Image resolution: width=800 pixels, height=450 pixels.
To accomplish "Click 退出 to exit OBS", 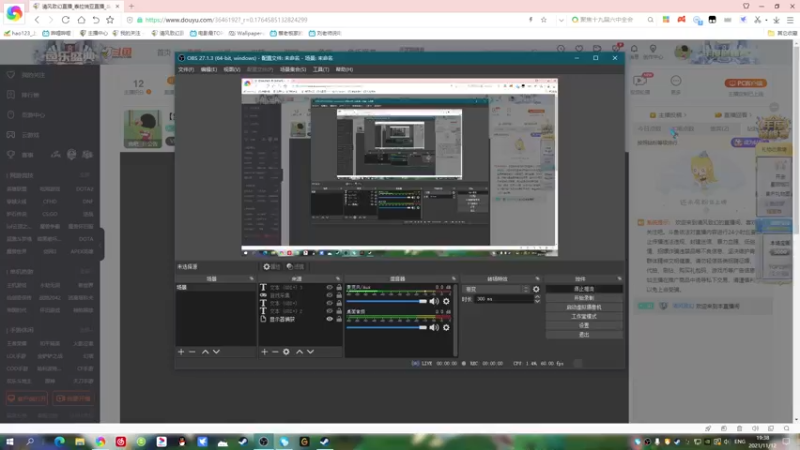I will (584, 335).
